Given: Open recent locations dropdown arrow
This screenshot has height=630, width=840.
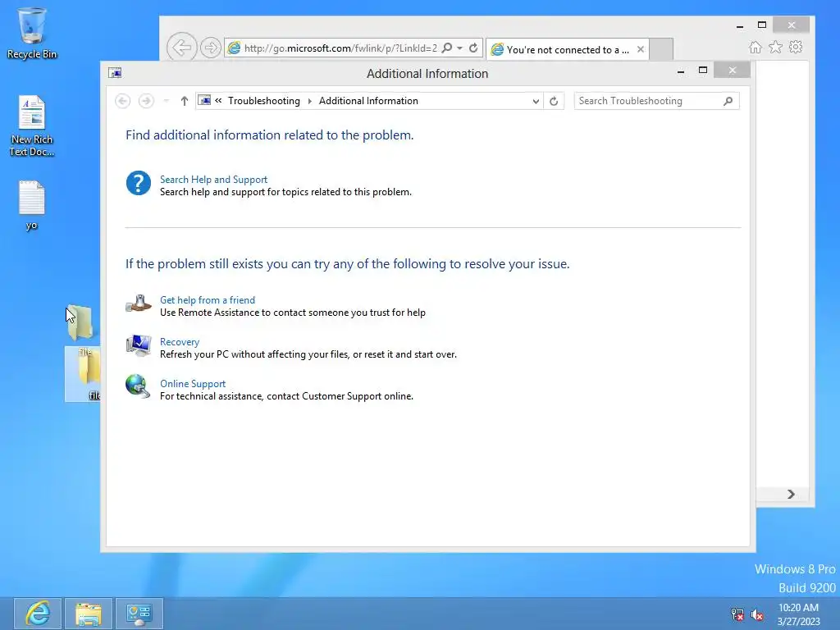Looking at the screenshot, I should (x=166, y=101).
